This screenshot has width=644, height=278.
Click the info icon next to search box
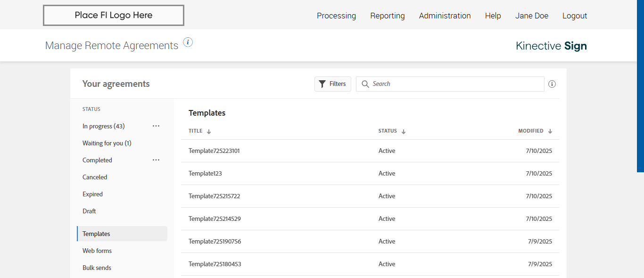(552, 84)
